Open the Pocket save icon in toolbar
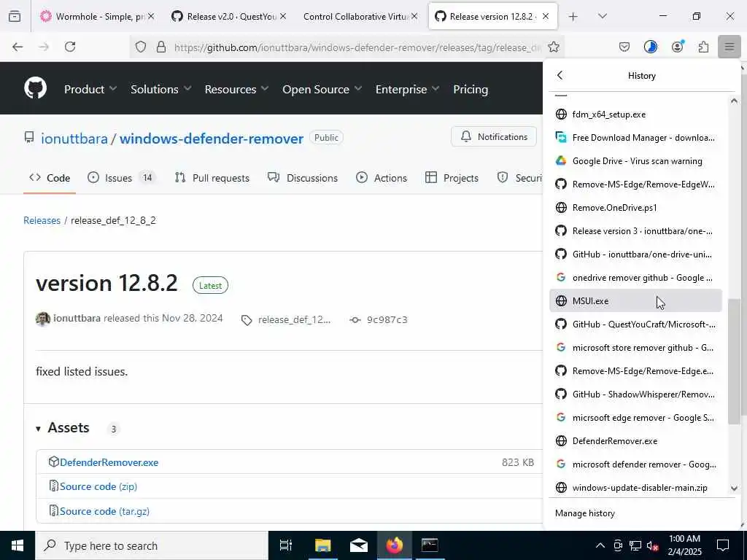747x560 pixels. coord(624,47)
